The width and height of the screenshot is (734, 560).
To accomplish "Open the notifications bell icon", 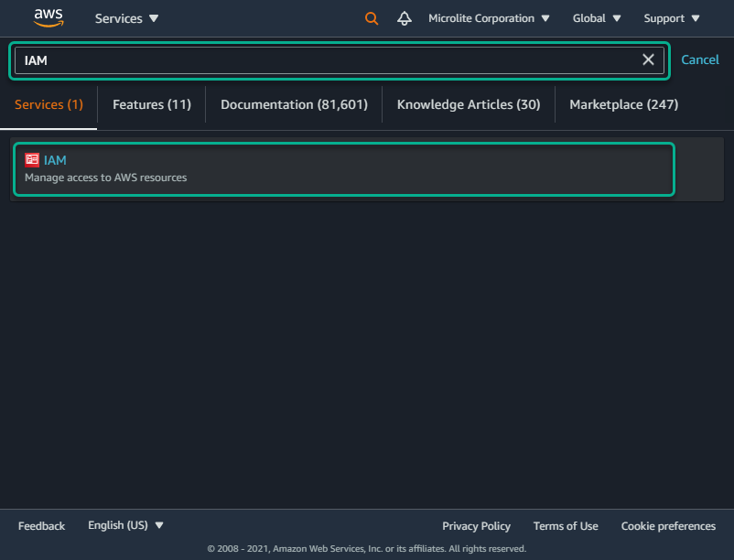I will pyautogui.click(x=405, y=18).
